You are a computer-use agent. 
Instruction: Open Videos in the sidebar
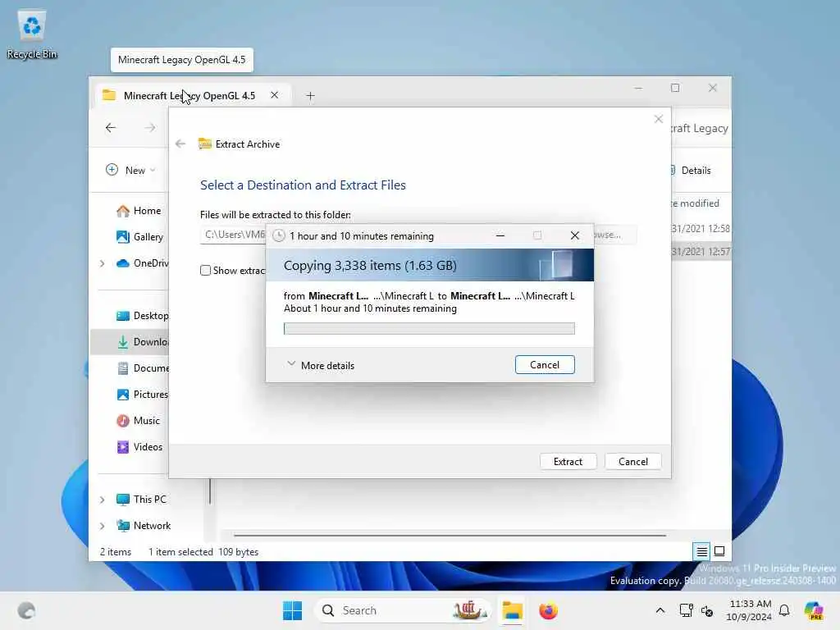click(139, 447)
